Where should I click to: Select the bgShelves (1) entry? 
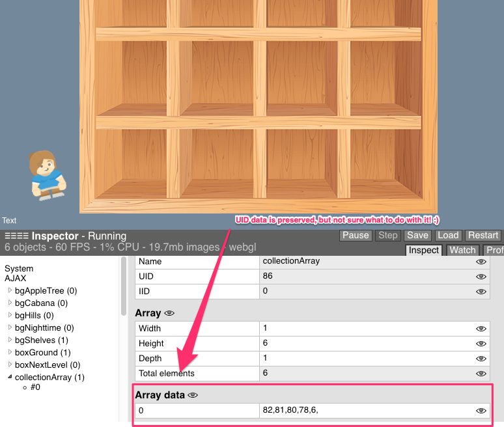click(42, 340)
